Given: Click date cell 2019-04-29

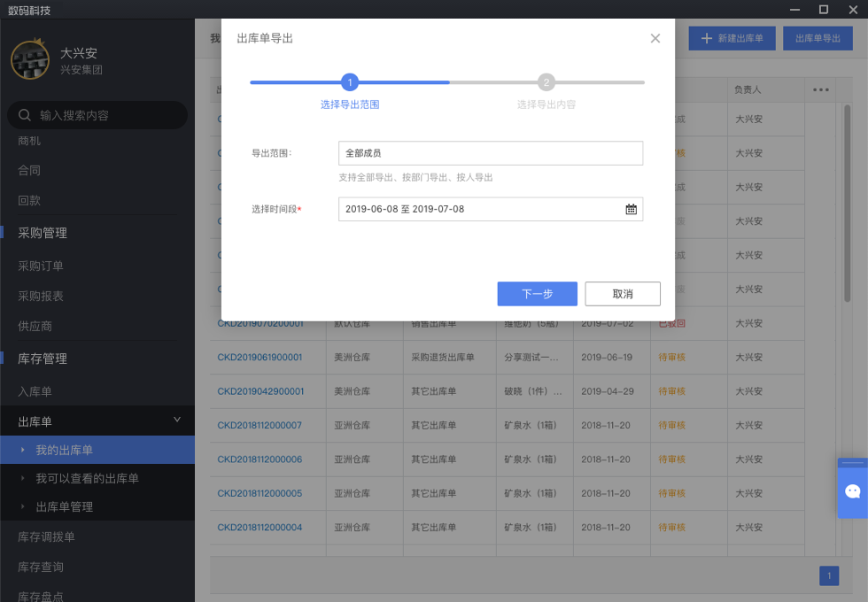Looking at the screenshot, I should (x=608, y=391).
